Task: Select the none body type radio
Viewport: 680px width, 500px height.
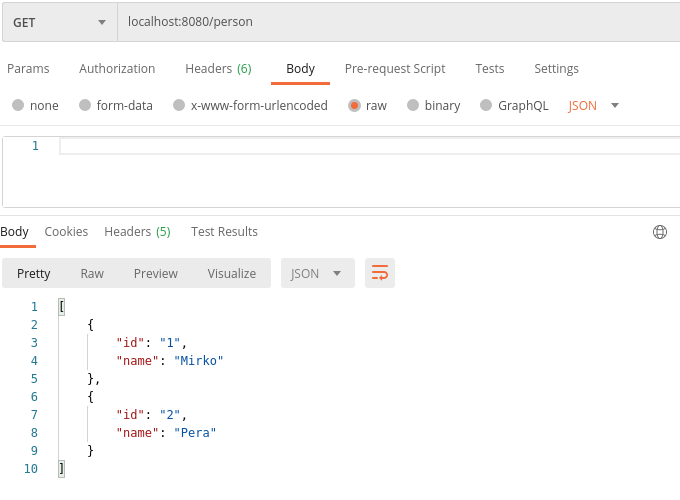Action: tap(18, 105)
